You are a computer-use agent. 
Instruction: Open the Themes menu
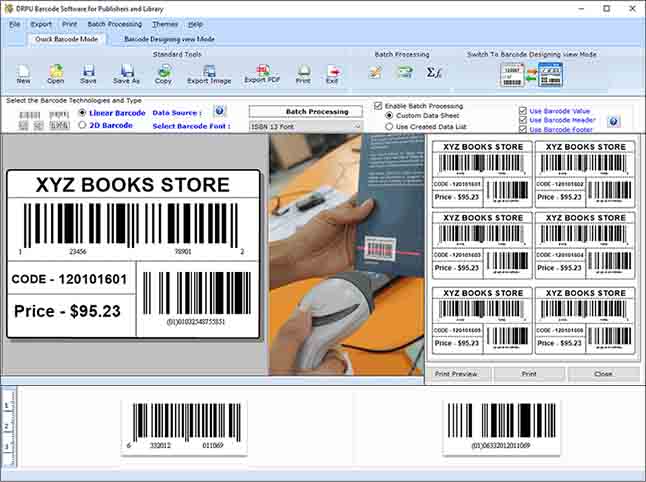(165, 24)
